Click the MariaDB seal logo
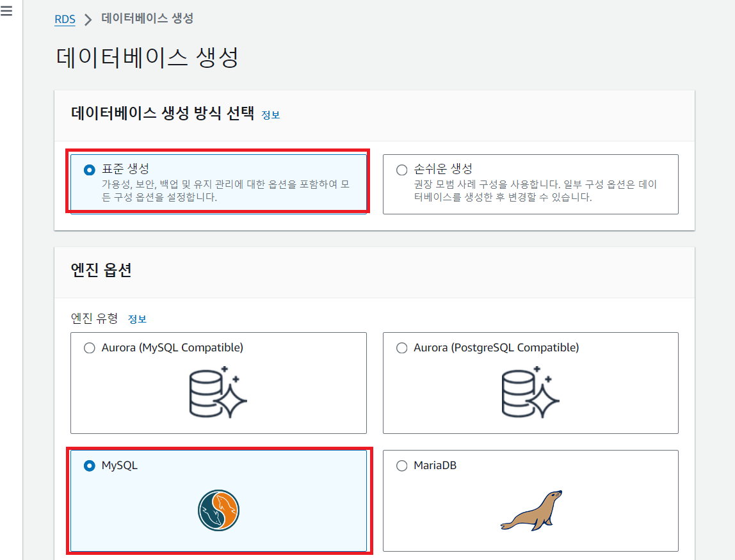This screenshot has width=735, height=560. click(531, 511)
